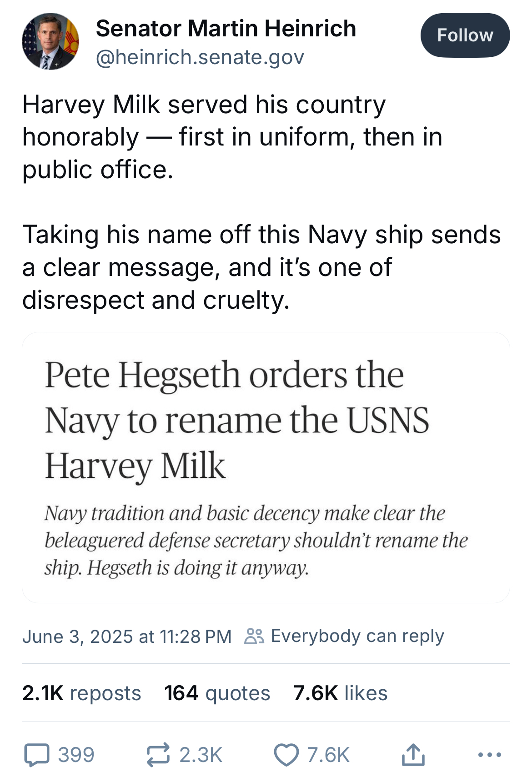
Task: View the 164 quotes list
Action: (217, 693)
